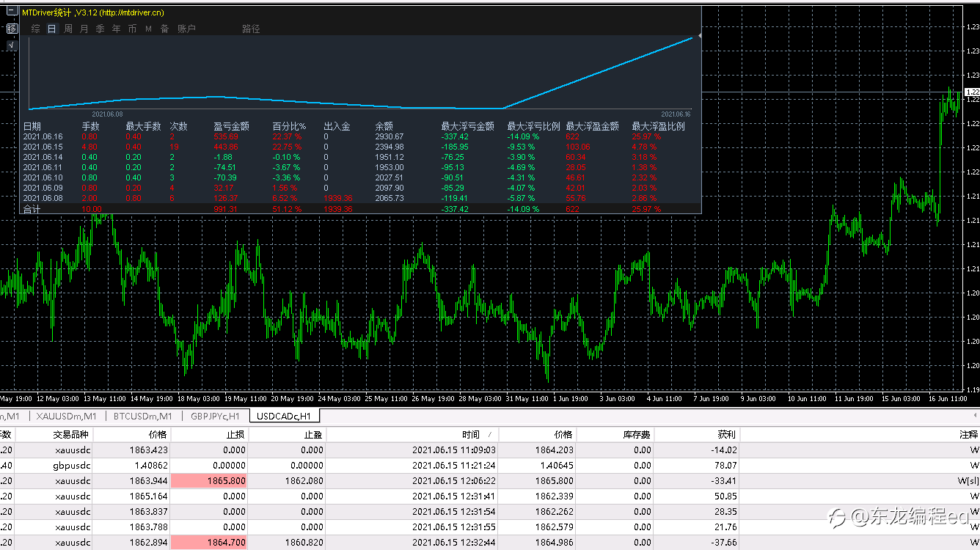Screen dimensions: 980x550
Task: Select the M tab in statistics panel
Action: (148, 29)
